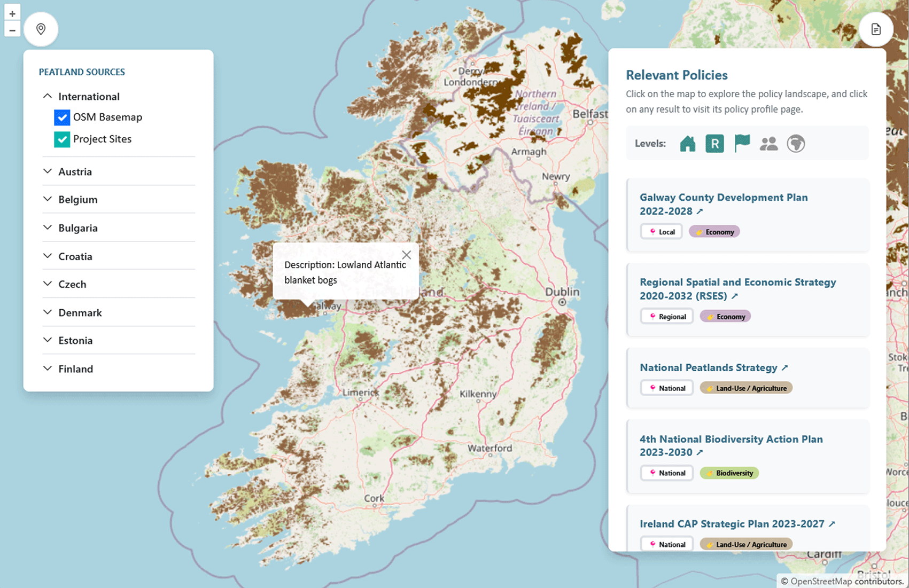Click National tag on Biodiversity Action Plan

[x=667, y=473]
